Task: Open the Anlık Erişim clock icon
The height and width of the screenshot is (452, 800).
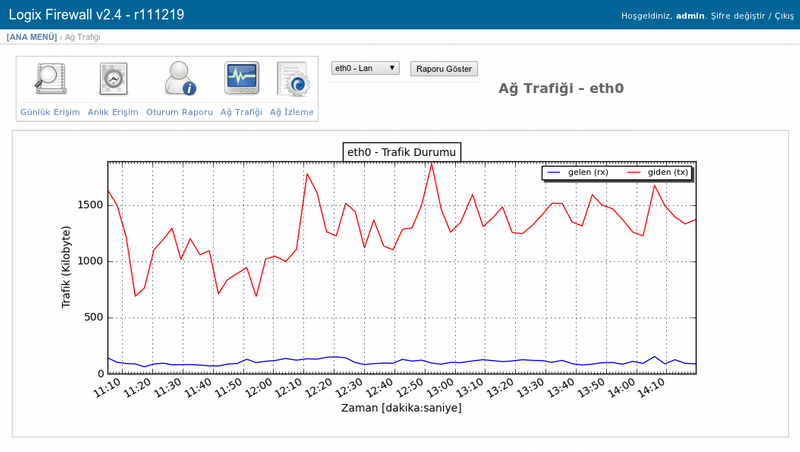Action: (x=113, y=79)
